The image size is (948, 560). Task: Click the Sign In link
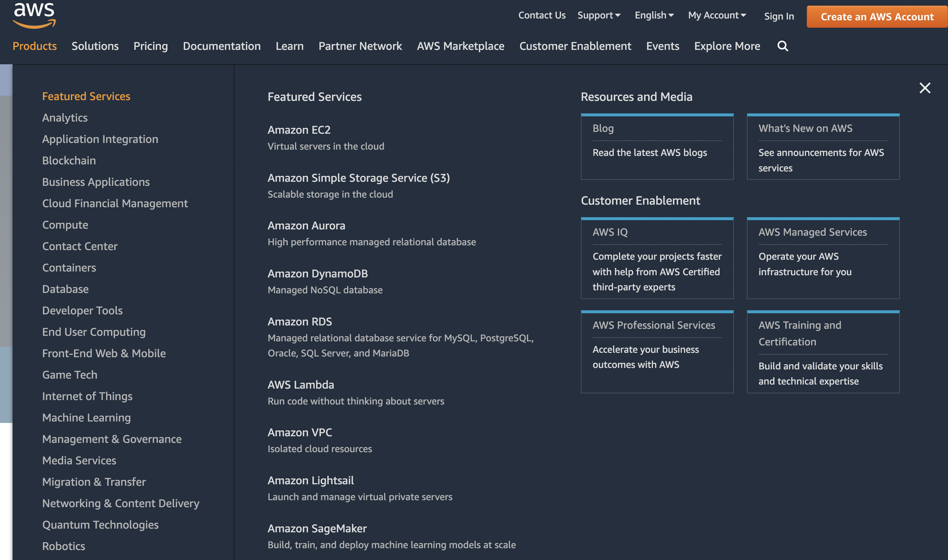pos(779,16)
